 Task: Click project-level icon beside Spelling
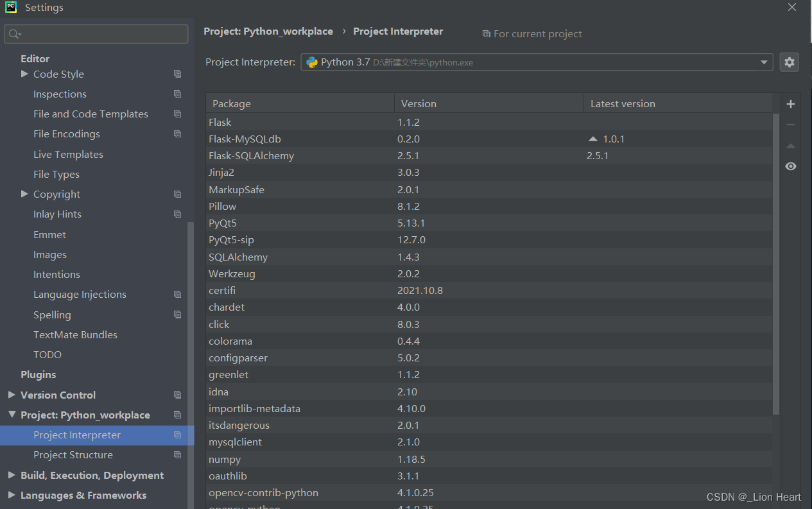[178, 315]
